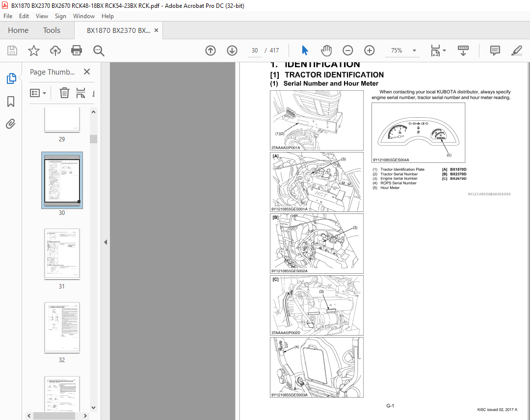
Task: Switch to the Tools tab
Action: tap(52, 30)
